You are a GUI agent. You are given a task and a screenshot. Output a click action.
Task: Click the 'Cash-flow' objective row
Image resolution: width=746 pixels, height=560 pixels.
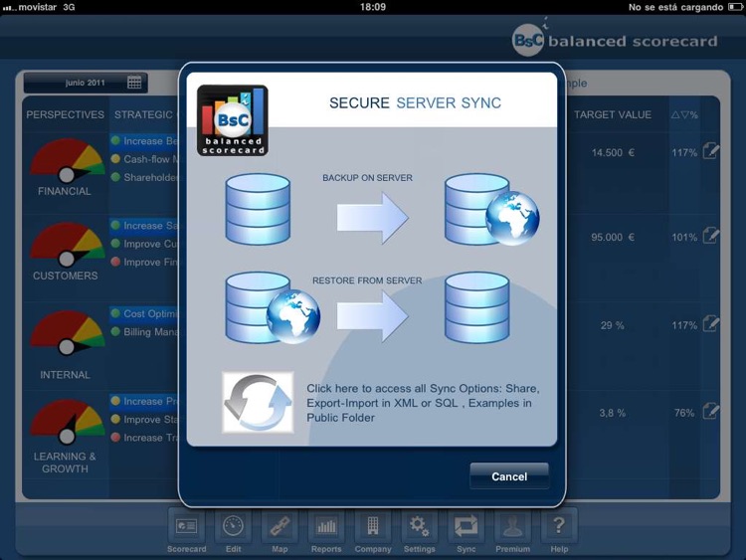point(144,159)
